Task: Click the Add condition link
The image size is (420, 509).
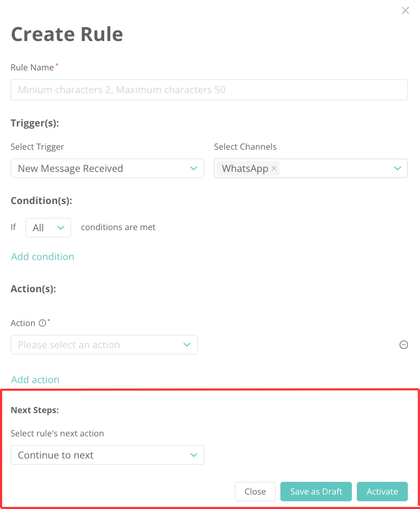Action: pos(43,257)
